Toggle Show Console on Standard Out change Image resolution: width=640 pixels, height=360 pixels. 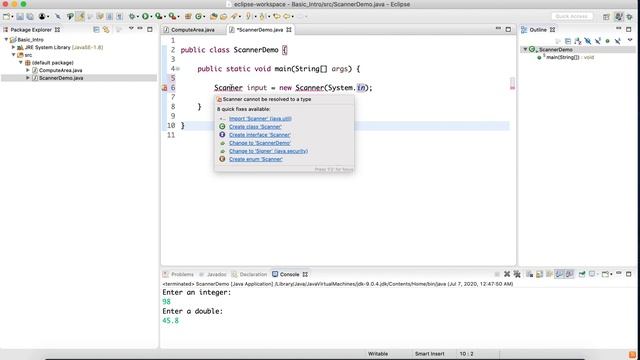559,274
